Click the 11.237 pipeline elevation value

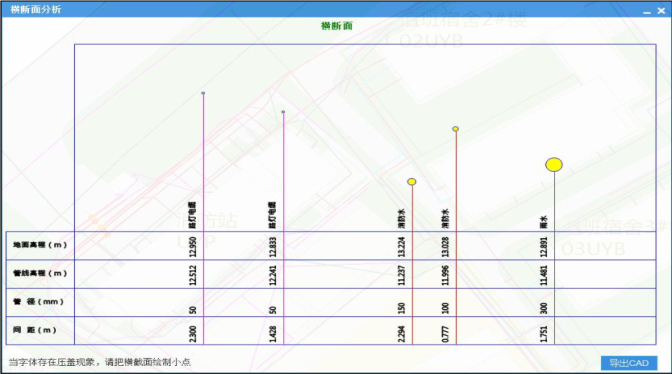401,275
